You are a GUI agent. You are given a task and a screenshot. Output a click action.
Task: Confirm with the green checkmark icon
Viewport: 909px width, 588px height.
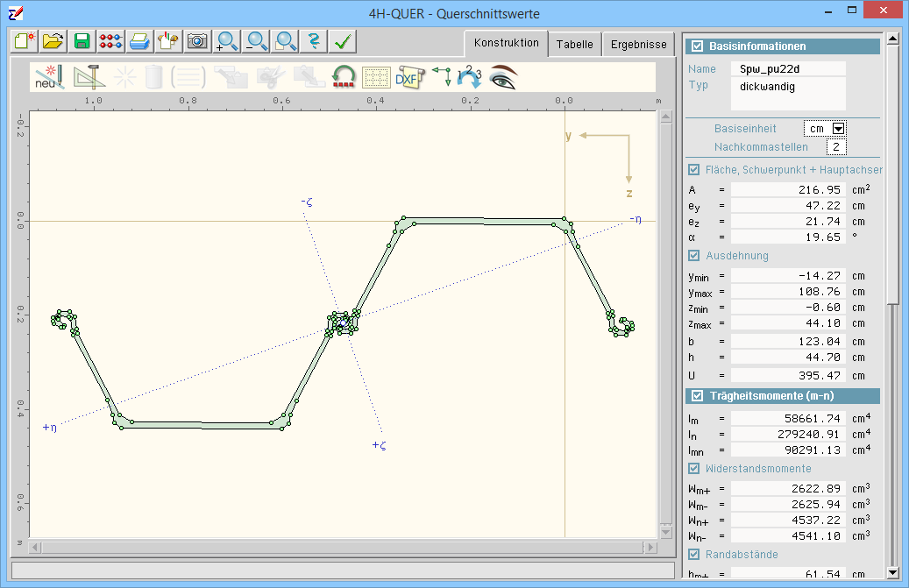pos(343,41)
